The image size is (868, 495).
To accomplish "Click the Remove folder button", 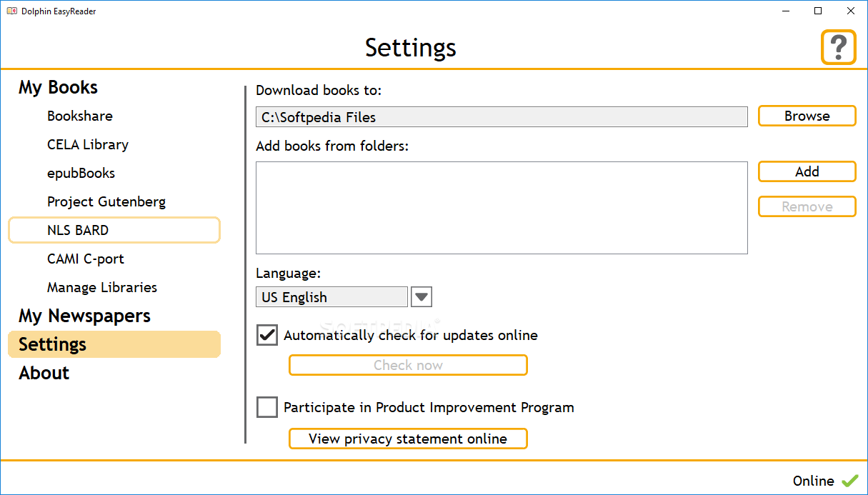I will (807, 206).
